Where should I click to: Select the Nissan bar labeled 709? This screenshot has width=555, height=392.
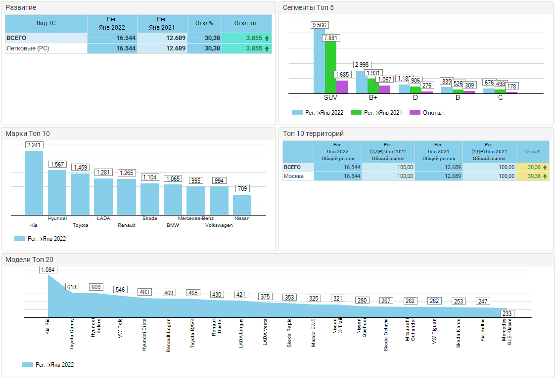point(242,205)
